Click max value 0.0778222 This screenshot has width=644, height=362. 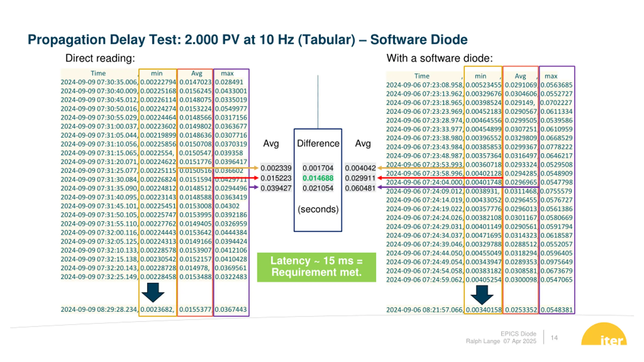point(556,147)
